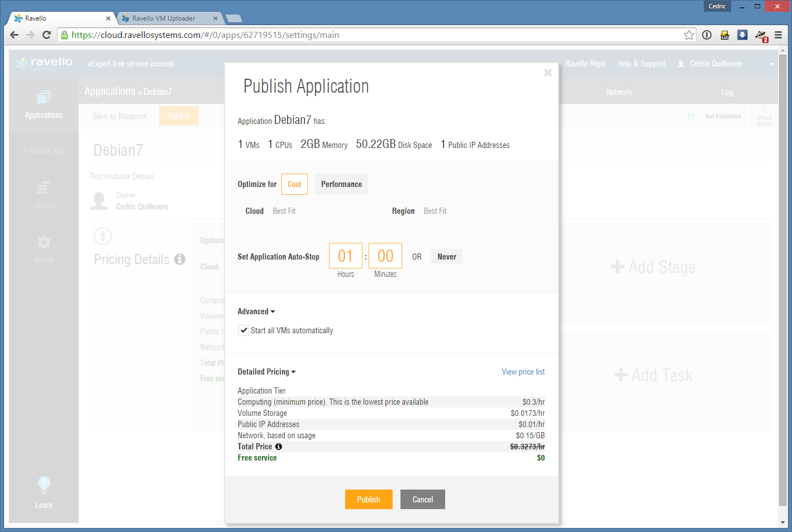This screenshot has height=532, width=792.
Task: Collapse the Advanced section
Action: (256, 311)
